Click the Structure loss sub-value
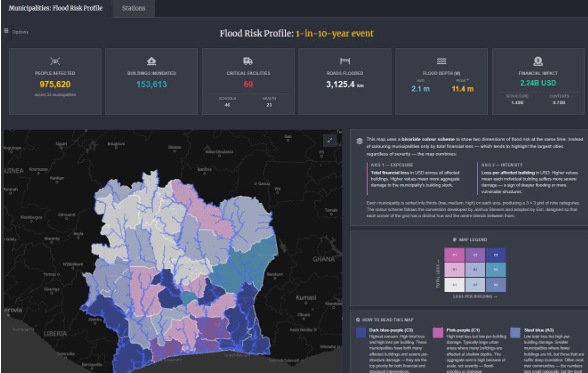588x373 pixels. coord(517,102)
